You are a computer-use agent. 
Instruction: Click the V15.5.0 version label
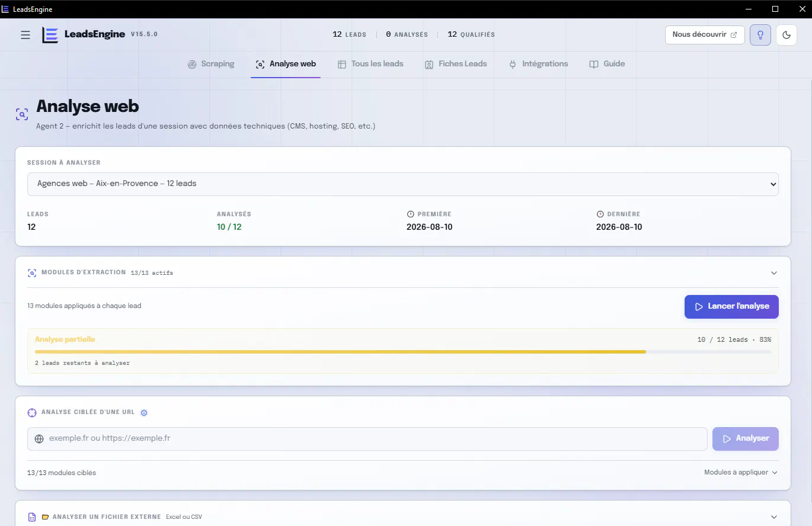[x=144, y=35]
